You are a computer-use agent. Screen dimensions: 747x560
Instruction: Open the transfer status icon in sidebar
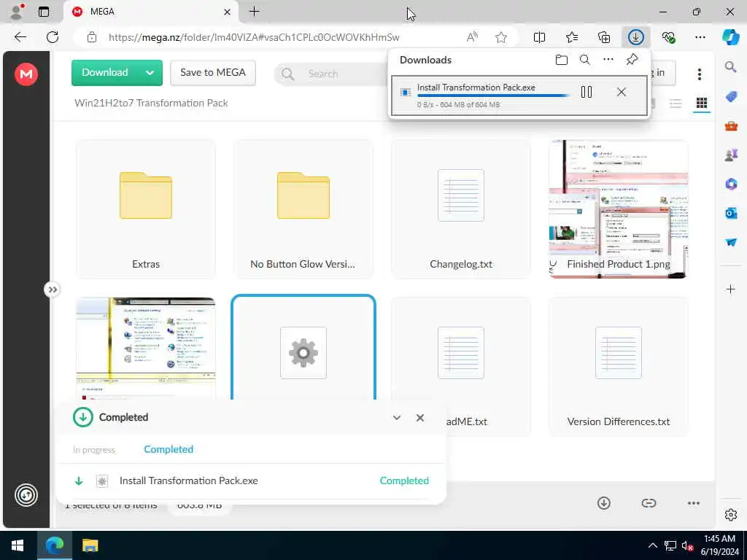point(26,495)
